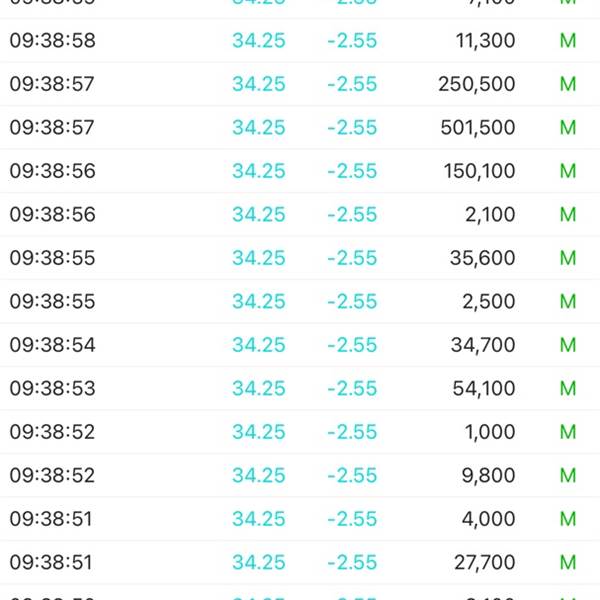The image size is (600, 600).
Task: Click the M marker on the 501,500 row
Action: tap(568, 127)
